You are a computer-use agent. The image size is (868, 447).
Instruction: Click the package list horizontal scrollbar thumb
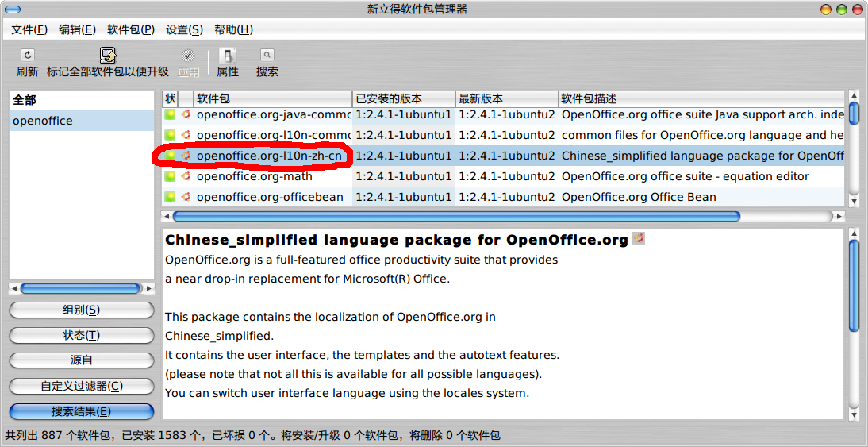tap(457, 216)
